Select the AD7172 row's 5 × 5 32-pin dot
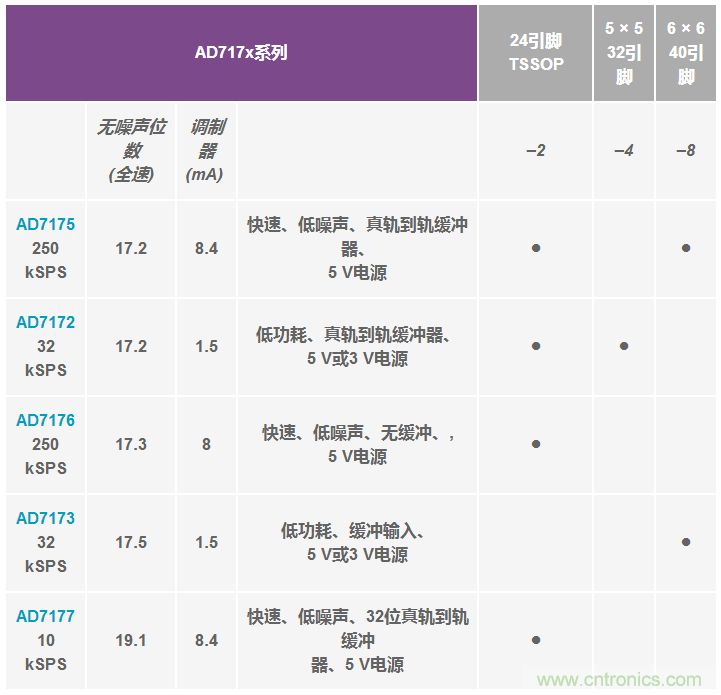The height and width of the screenshot is (695, 721). coord(624,346)
